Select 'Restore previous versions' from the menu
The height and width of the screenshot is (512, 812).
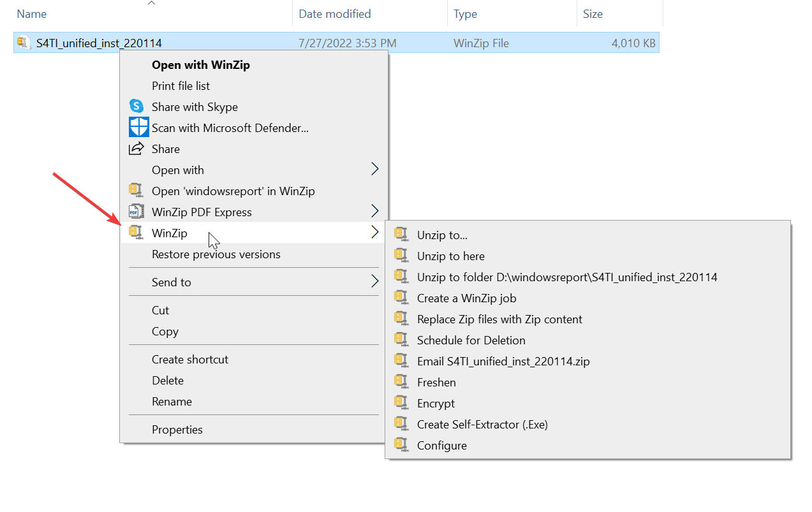point(216,254)
